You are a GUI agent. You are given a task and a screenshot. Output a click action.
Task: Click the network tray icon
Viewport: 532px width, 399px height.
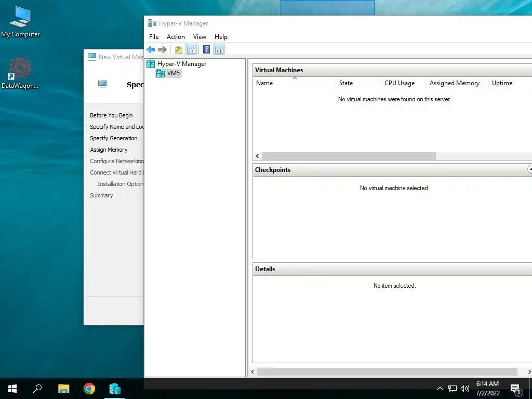pos(453,389)
